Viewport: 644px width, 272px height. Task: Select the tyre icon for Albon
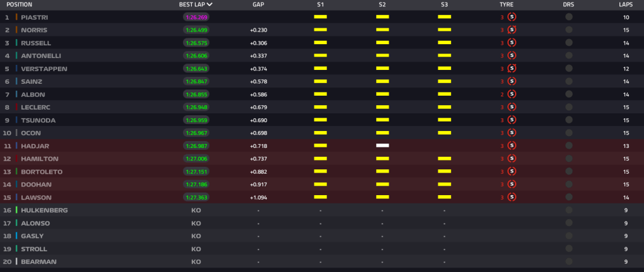(x=511, y=94)
